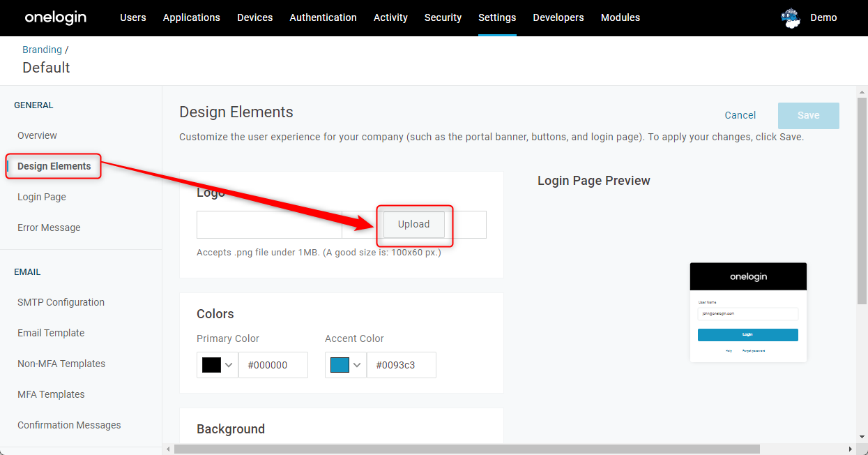Cancel the design changes

pos(740,115)
